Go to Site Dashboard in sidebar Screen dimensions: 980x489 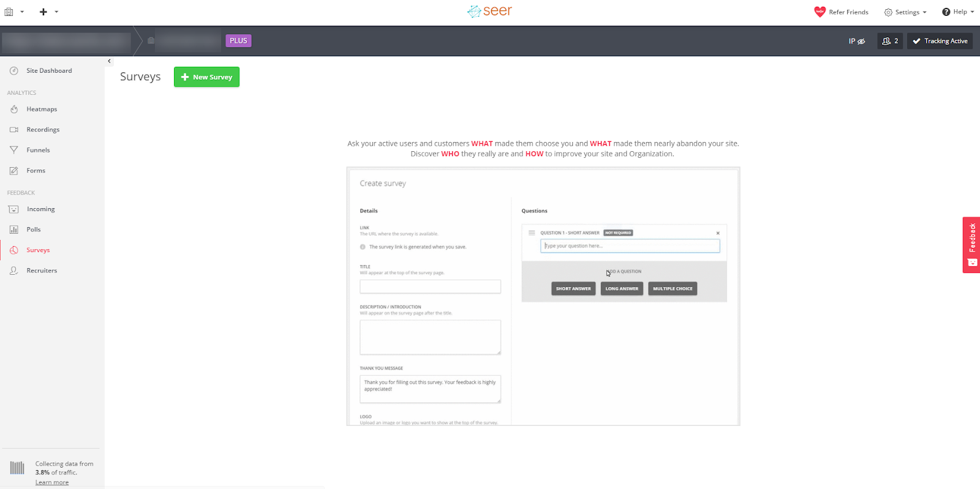pos(49,71)
